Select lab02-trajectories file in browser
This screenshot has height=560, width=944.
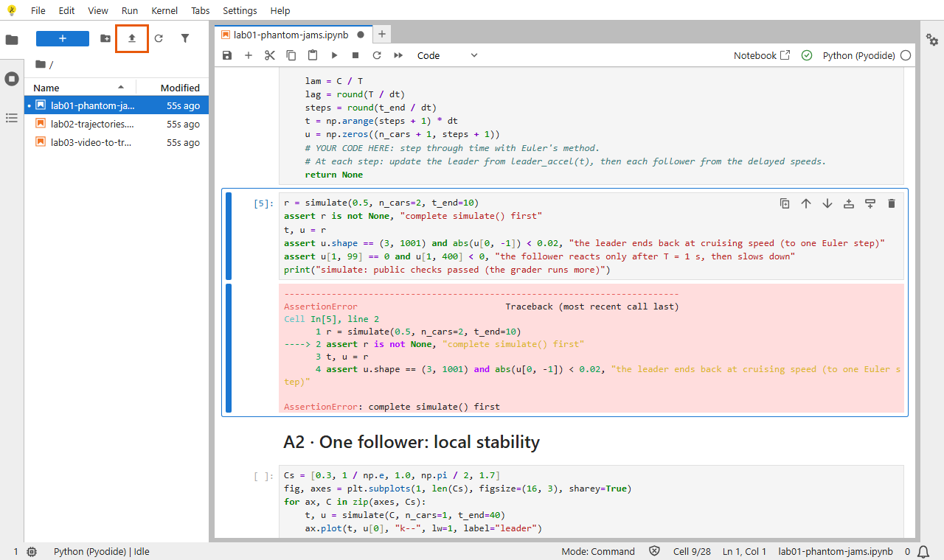coord(117,124)
